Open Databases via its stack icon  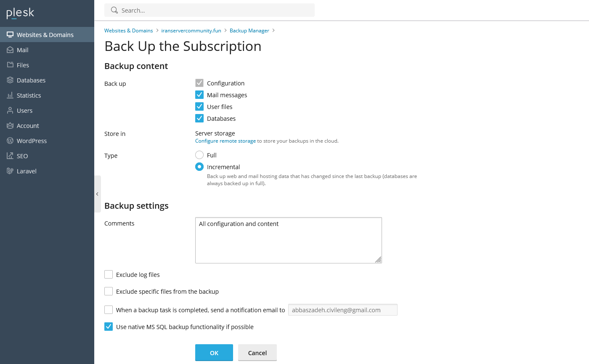[10, 80]
